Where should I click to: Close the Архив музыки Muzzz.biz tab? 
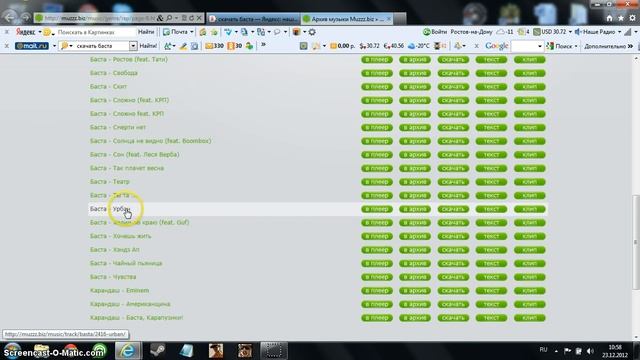[389, 19]
